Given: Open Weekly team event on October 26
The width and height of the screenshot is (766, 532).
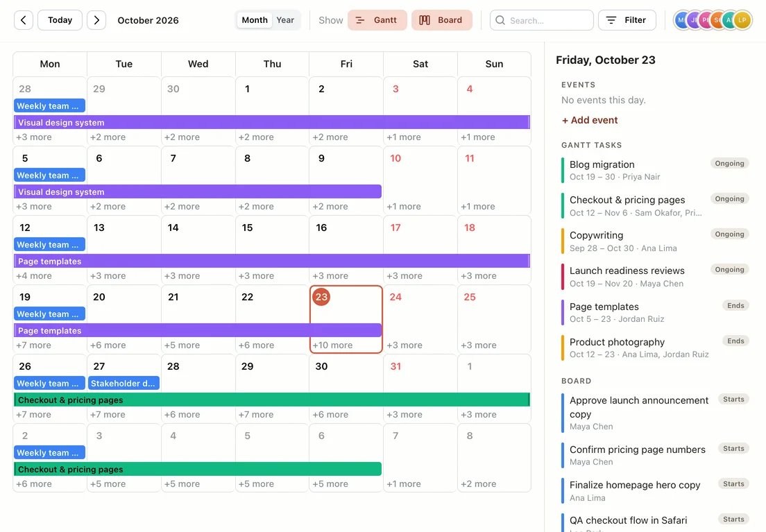Looking at the screenshot, I should [x=50, y=384].
